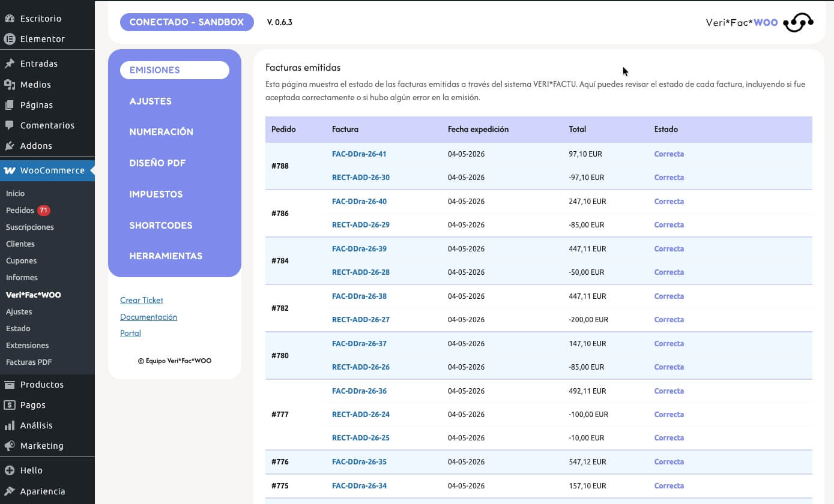
Task: Click the Addons plugin icon
Action: 10,146
